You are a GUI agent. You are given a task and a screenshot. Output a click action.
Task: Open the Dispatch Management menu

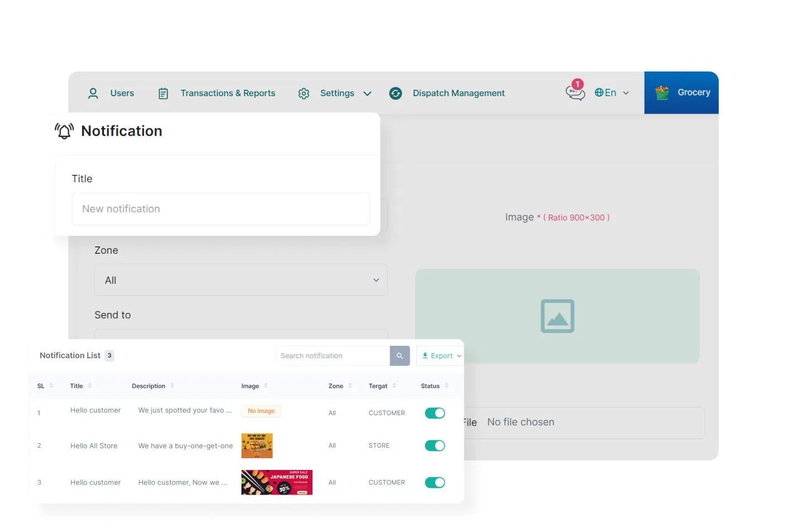458,93
